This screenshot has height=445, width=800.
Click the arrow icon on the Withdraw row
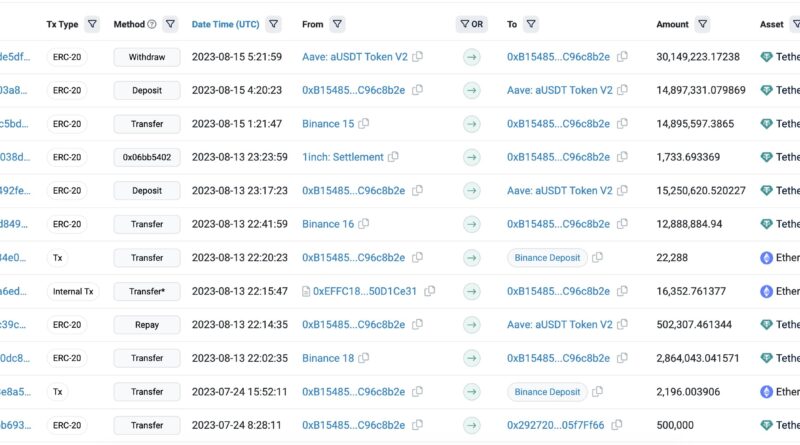pos(471,57)
